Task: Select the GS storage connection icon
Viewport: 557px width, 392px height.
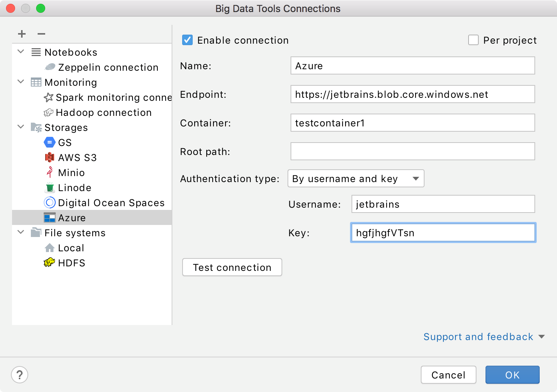Action: pos(50,142)
